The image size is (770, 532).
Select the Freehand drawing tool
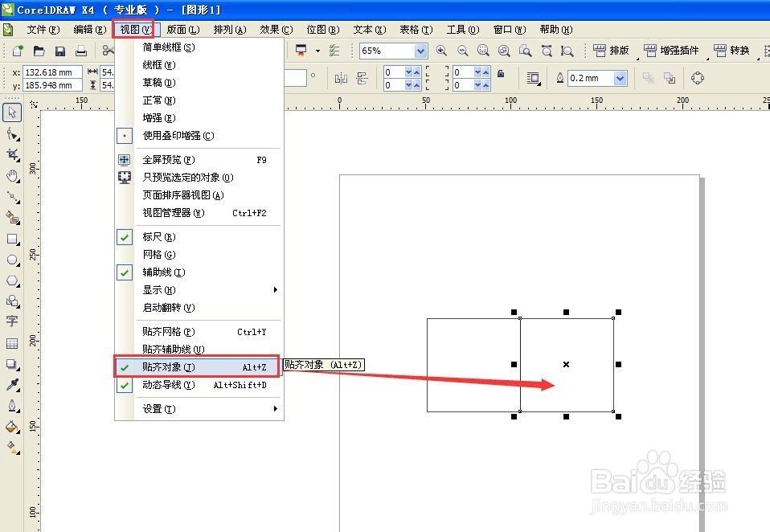12,197
